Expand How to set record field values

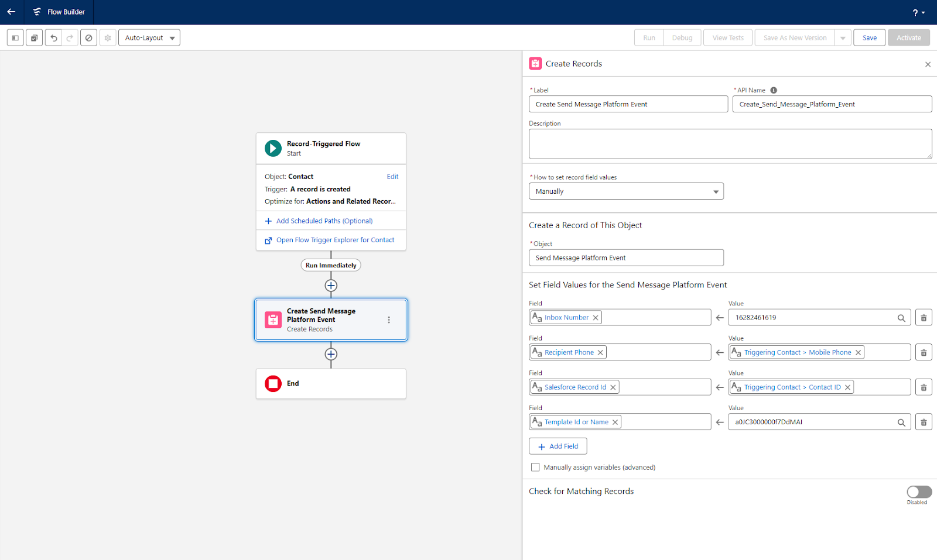click(x=625, y=191)
